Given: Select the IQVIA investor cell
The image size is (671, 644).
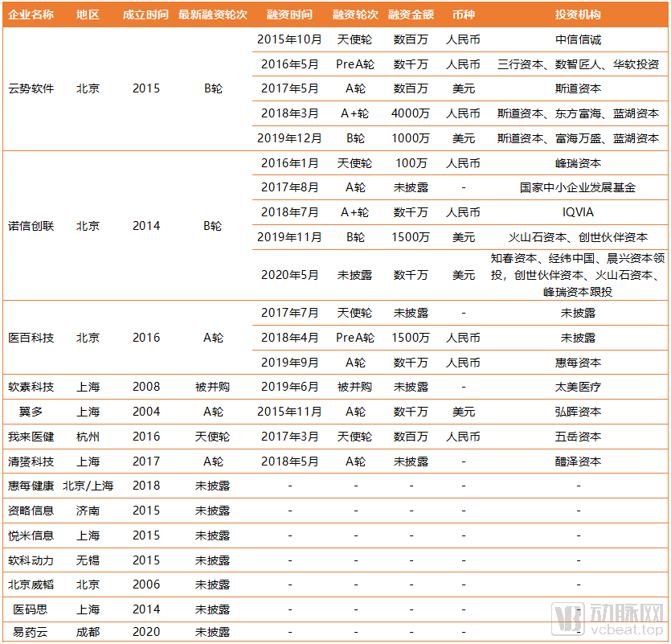Looking at the screenshot, I should pos(578,212).
